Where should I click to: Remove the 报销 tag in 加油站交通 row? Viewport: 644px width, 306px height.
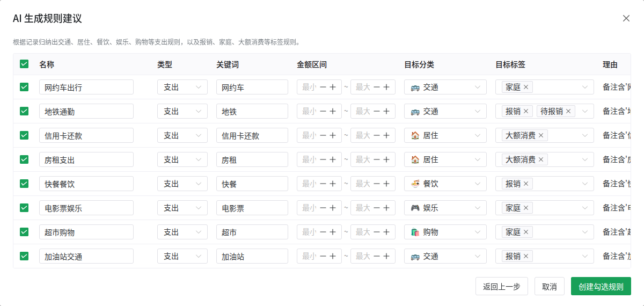526,256
